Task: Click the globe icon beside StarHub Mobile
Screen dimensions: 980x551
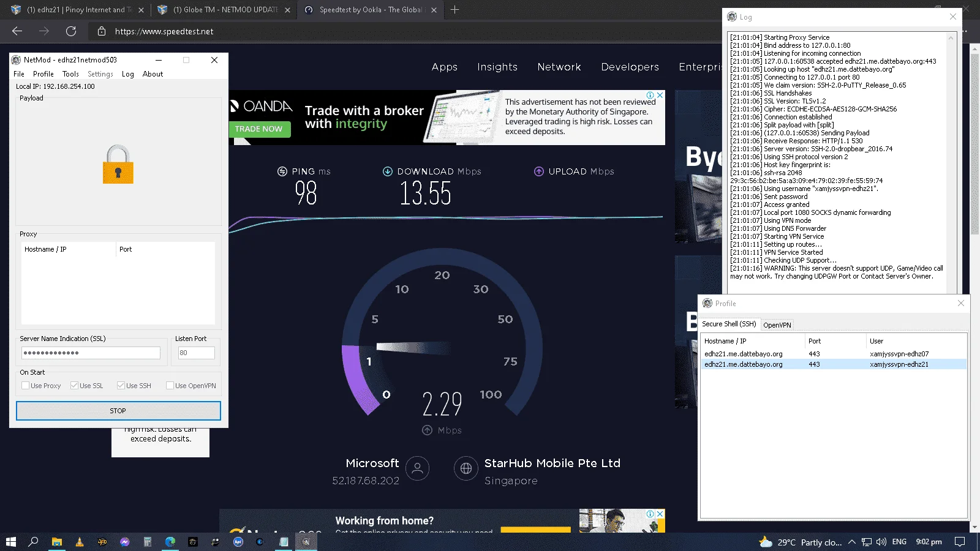Action: point(466,468)
